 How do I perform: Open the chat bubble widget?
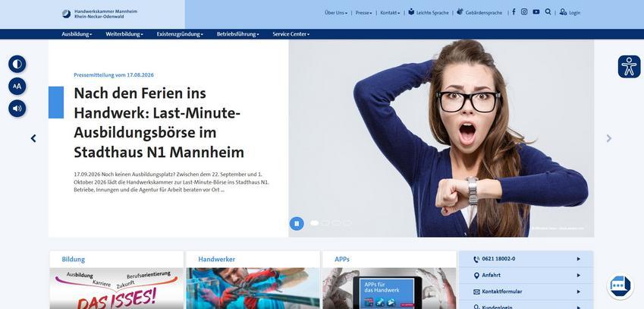620,285
